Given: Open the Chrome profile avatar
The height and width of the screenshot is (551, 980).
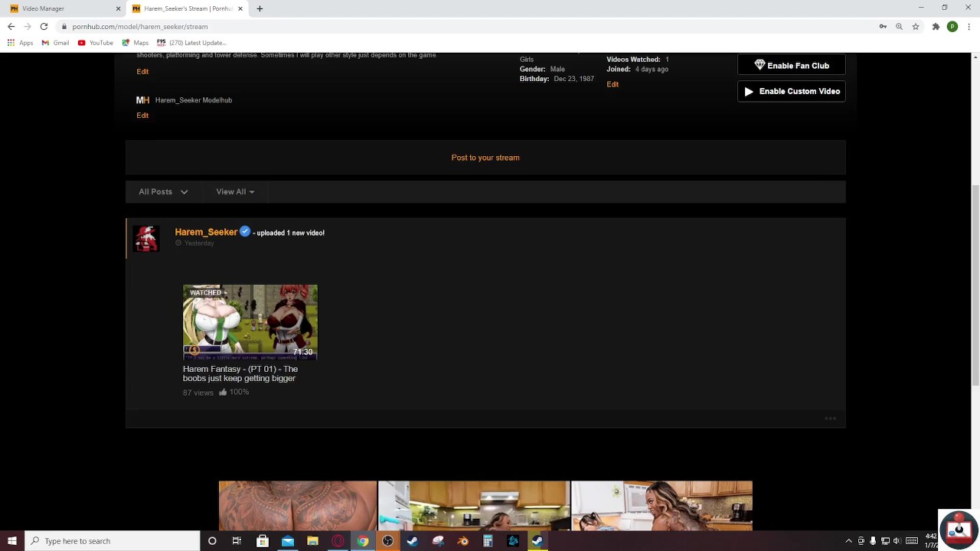Looking at the screenshot, I should 952,27.
